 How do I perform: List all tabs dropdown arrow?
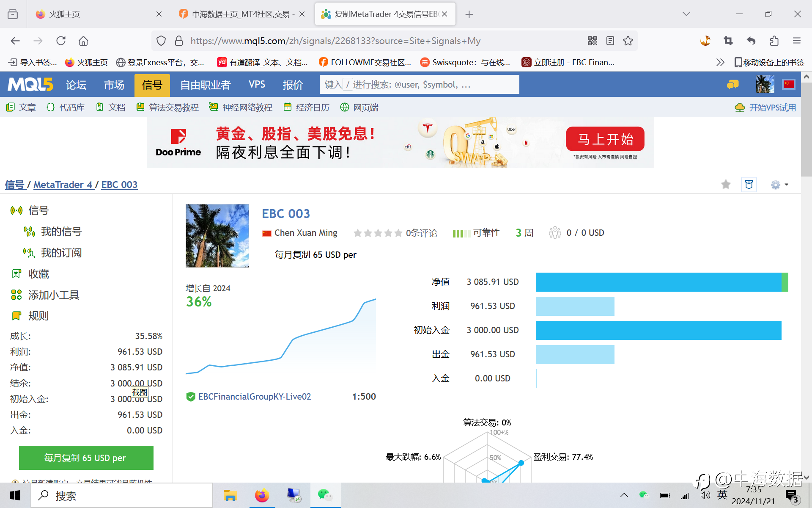pos(686,14)
